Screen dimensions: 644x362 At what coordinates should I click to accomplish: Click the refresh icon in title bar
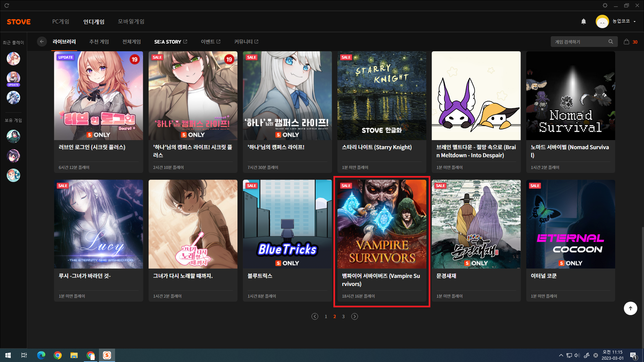point(7,5)
